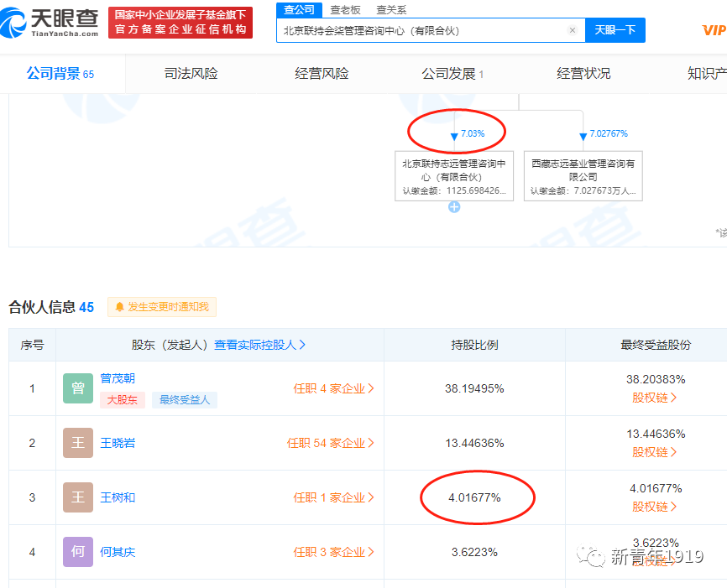Open 任职 3 家企业 link
The width and height of the screenshot is (727, 588).
coord(333,552)
